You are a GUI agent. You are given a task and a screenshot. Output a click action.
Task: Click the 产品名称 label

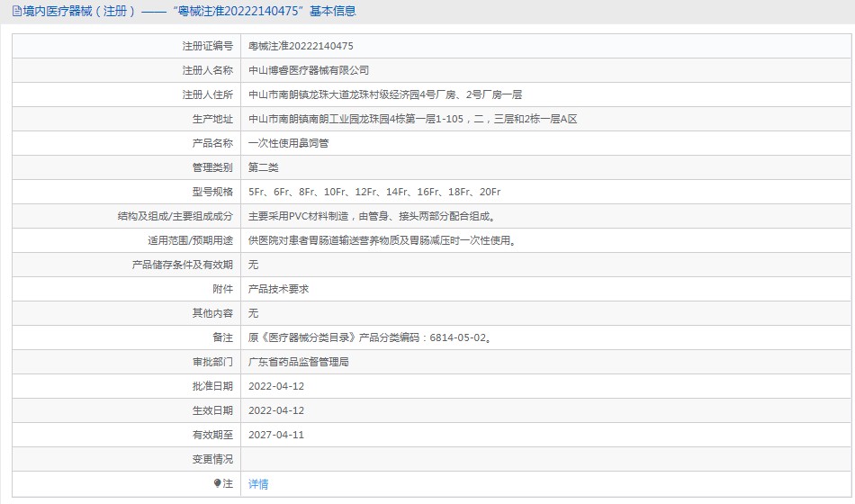click(212, 143)
